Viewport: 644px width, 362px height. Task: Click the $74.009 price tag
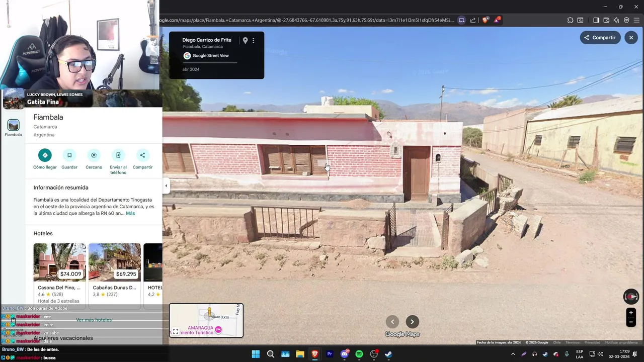coord(70,274)
